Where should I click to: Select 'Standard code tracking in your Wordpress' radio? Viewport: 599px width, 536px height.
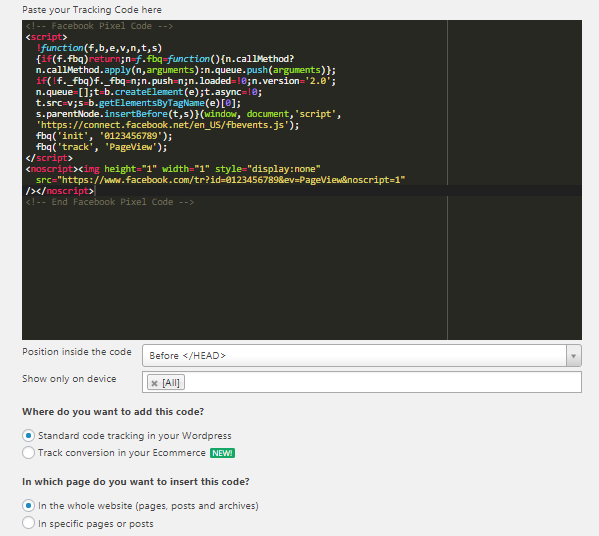[28, 436]
